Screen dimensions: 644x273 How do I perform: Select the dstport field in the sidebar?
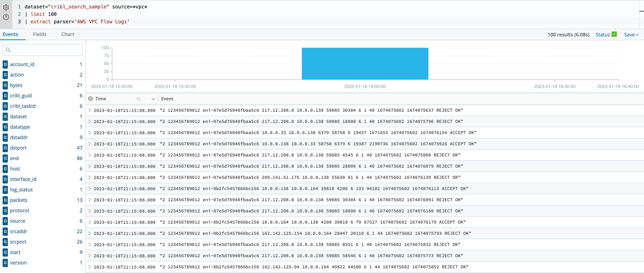pos(18,148)
